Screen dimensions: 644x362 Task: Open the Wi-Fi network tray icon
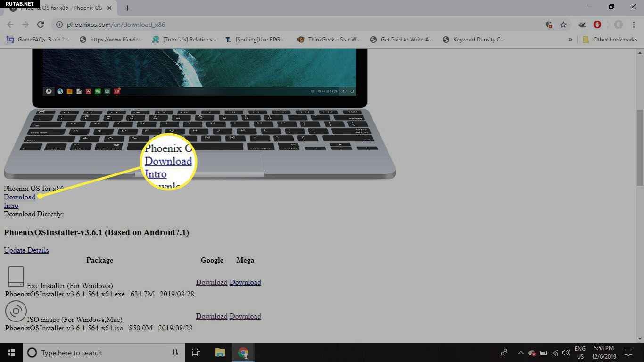click(555, 353)
